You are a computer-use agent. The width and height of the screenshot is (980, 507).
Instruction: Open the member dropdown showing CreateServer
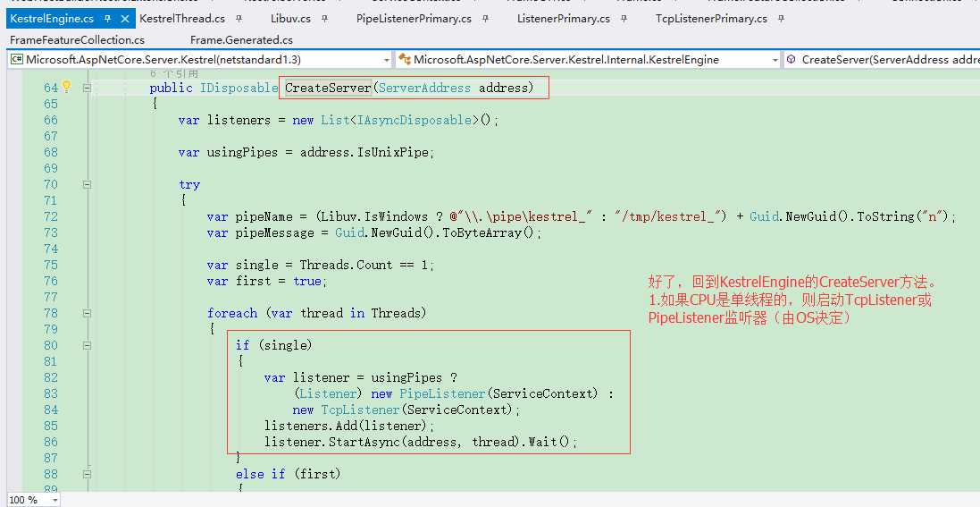881,59
